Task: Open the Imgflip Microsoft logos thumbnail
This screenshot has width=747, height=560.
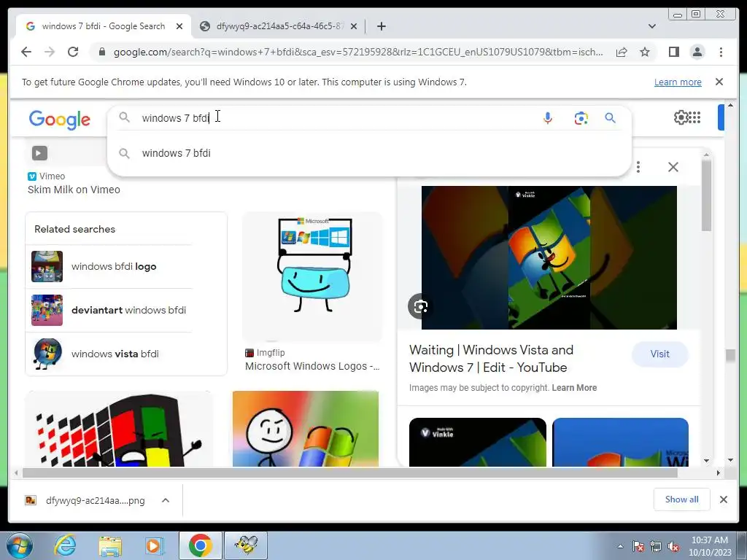Action: coord(312,277)
